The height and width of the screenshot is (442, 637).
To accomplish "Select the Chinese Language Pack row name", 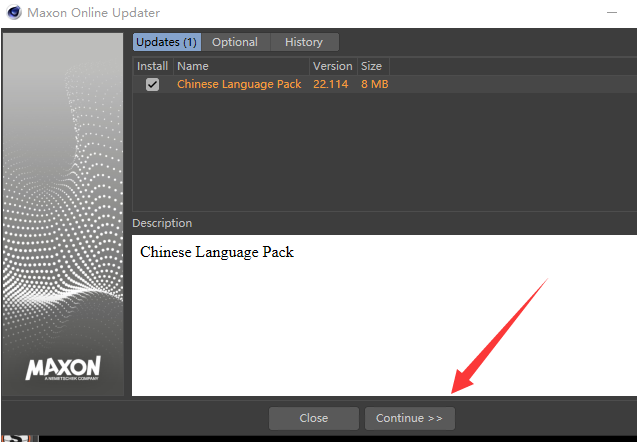I will pyautogui.click(x=239, y=84).
